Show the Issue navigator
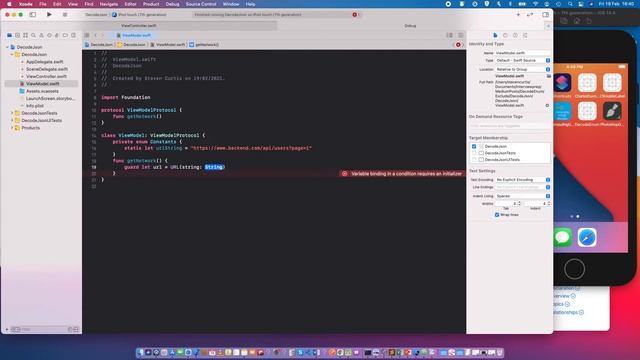Image resolution: width=640 pixels, height=360 pixels. pos(41,36)
